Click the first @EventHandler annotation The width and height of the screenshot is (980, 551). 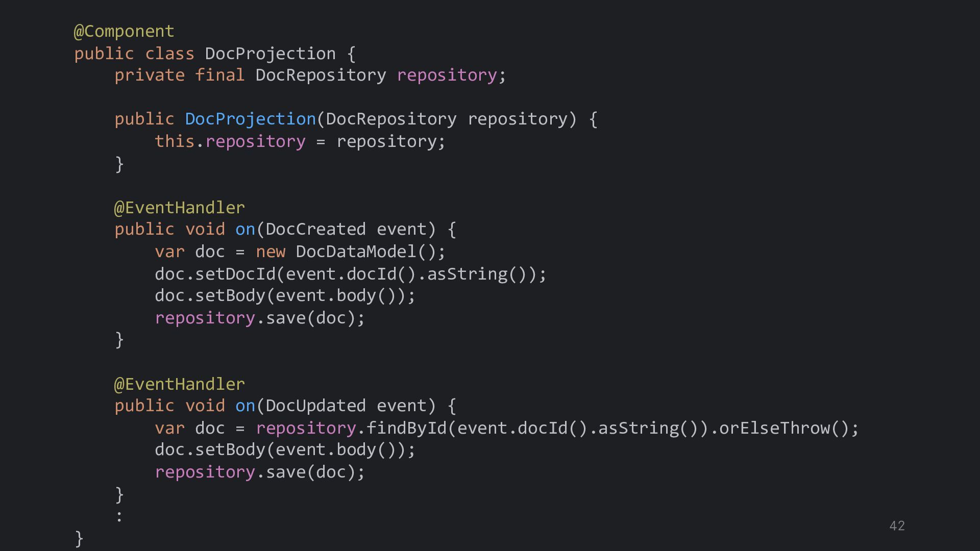pos(179,208)
